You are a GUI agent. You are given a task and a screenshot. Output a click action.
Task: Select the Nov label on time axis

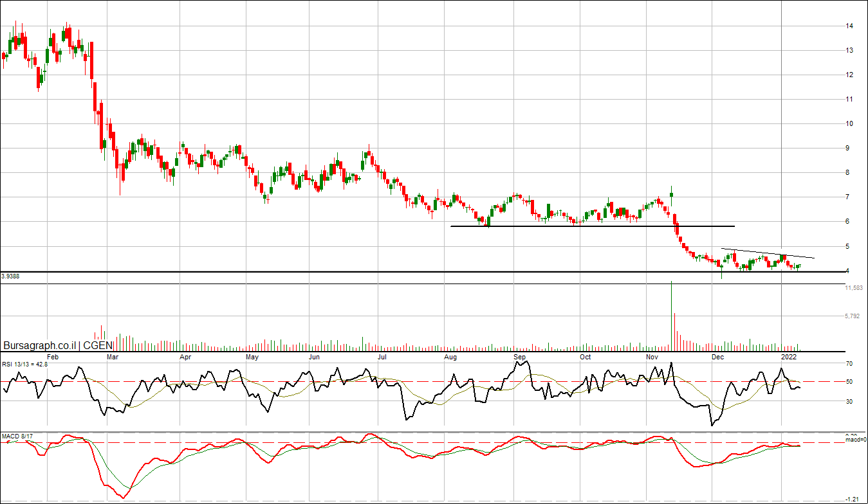[652, 356]
